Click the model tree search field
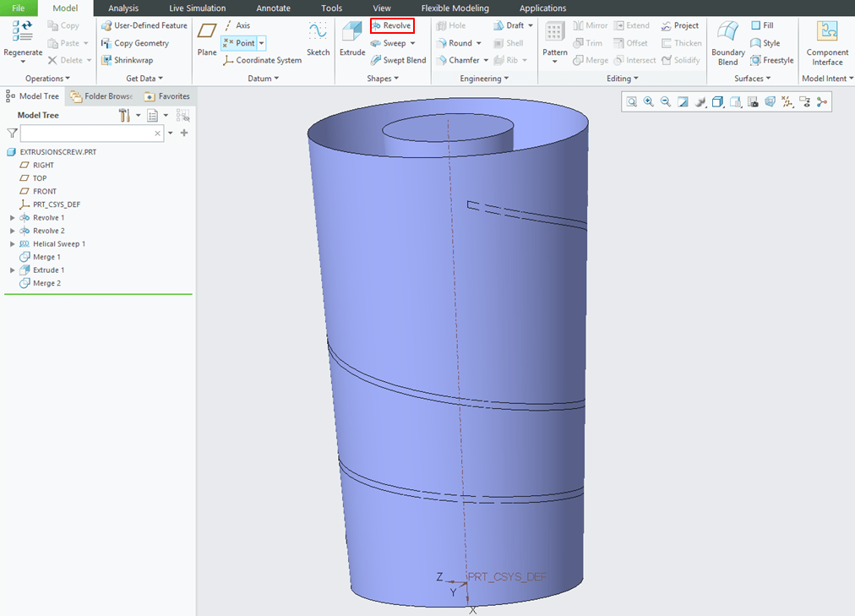Viewport: 855px width, 616px height. pyautogui.click(x=86, y=134)
